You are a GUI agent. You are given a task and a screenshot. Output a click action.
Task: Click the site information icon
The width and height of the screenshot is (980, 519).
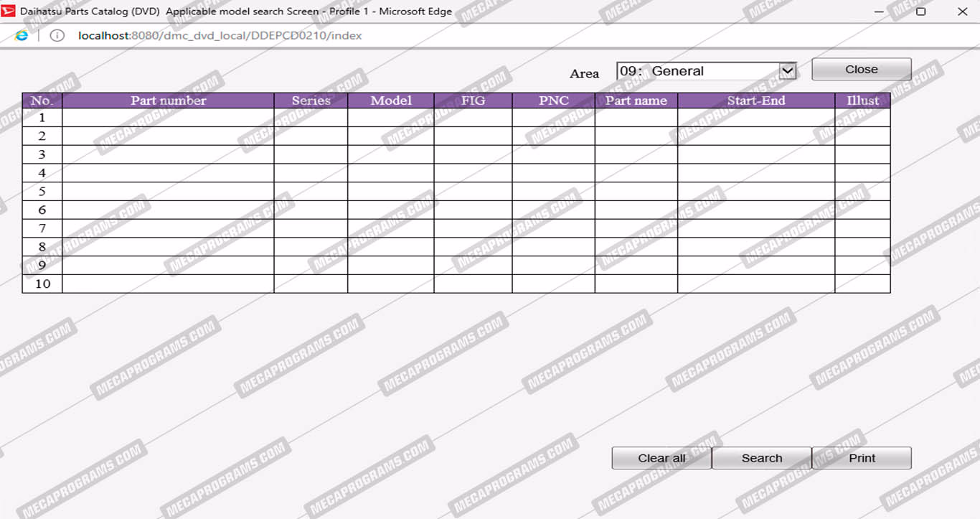coord(57,35)
